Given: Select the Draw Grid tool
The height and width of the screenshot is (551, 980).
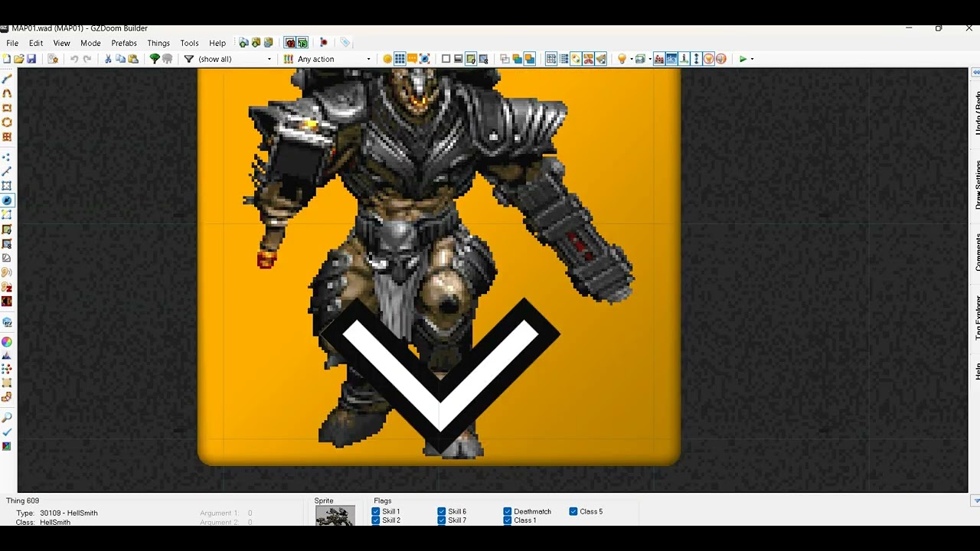Looking at the screenshot, I should click(x=7, y=136).
